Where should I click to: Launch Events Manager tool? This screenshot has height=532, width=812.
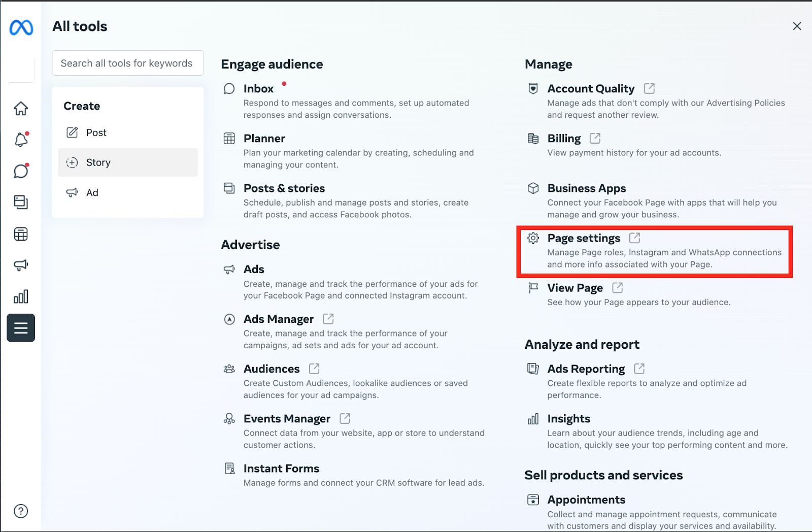point(287,419)
